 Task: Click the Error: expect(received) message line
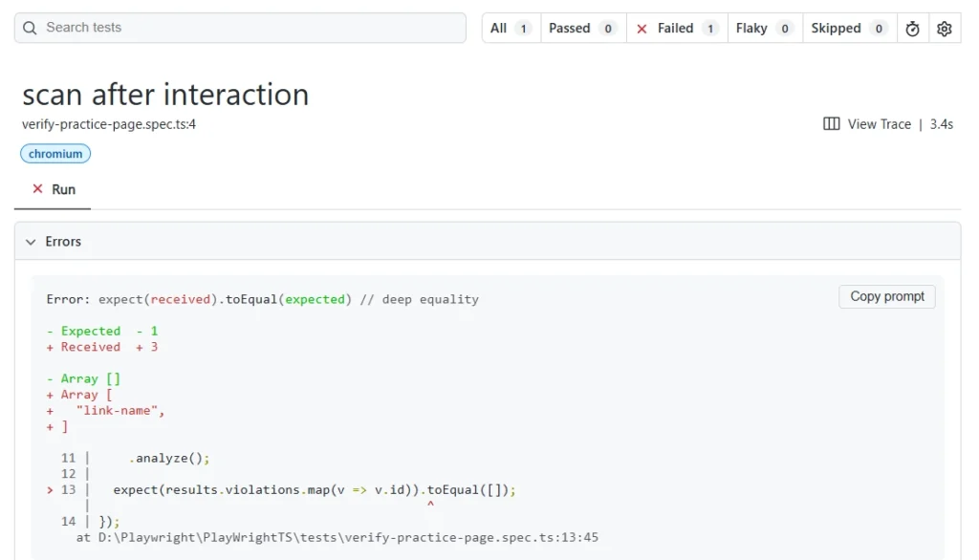263,300
